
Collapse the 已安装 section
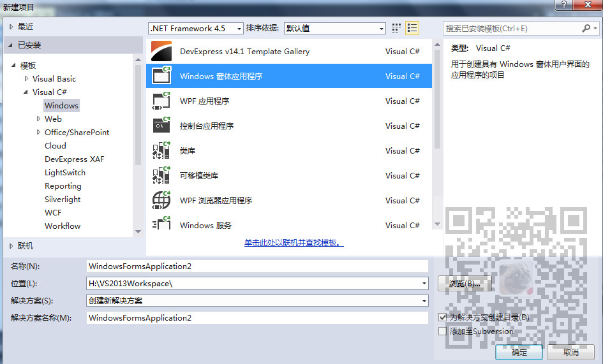(x=11, y=45)
